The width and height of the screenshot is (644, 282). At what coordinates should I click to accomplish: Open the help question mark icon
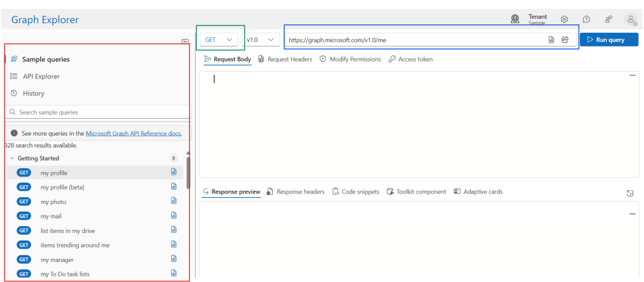tap(587, 19)
